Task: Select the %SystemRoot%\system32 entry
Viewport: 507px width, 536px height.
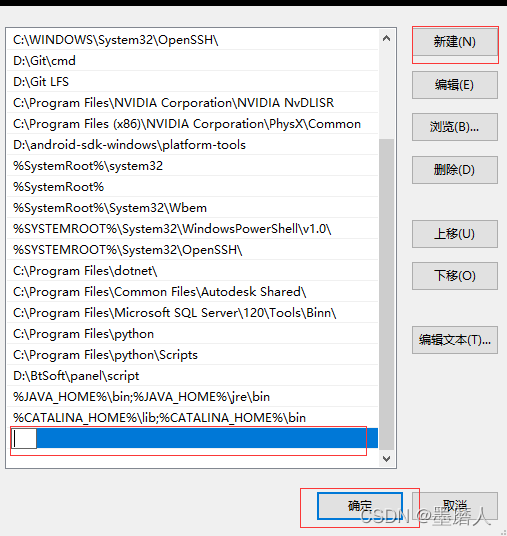Action: click(x=192, y=166)
